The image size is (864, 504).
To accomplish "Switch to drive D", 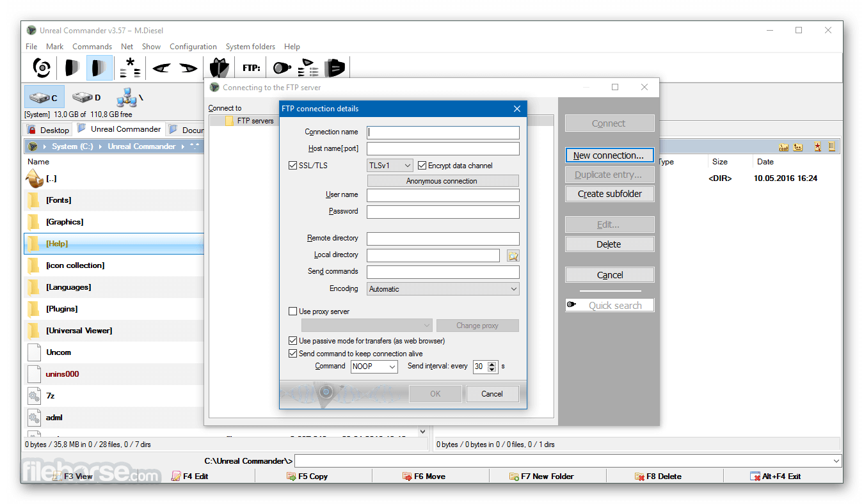I will (x=86, y=97).
